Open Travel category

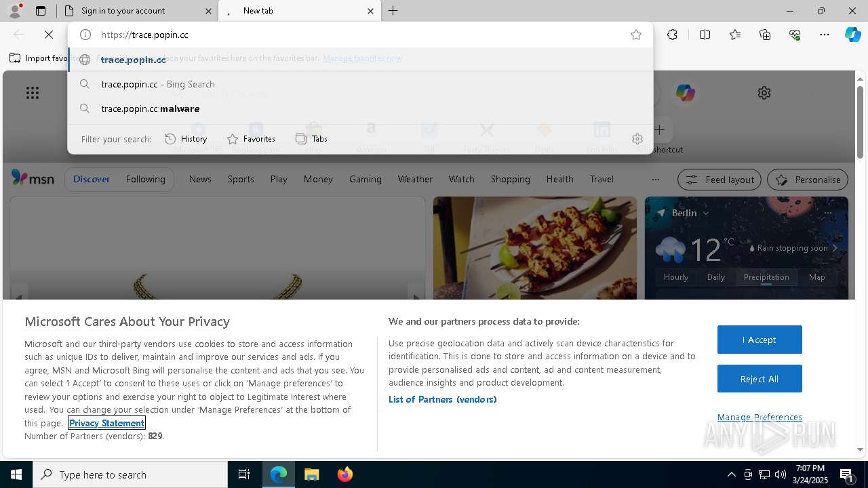pyautogui.click(x=601, y=179)
